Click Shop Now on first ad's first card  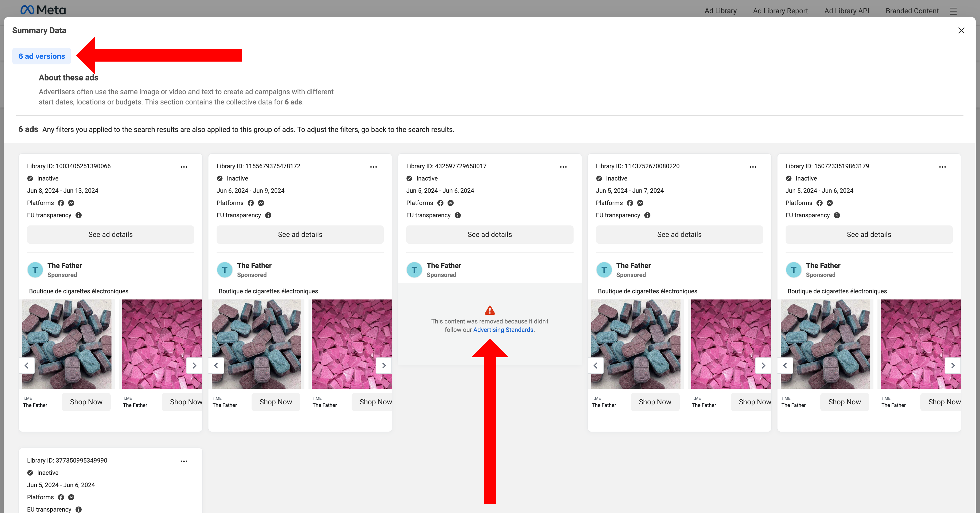point(86,402)
